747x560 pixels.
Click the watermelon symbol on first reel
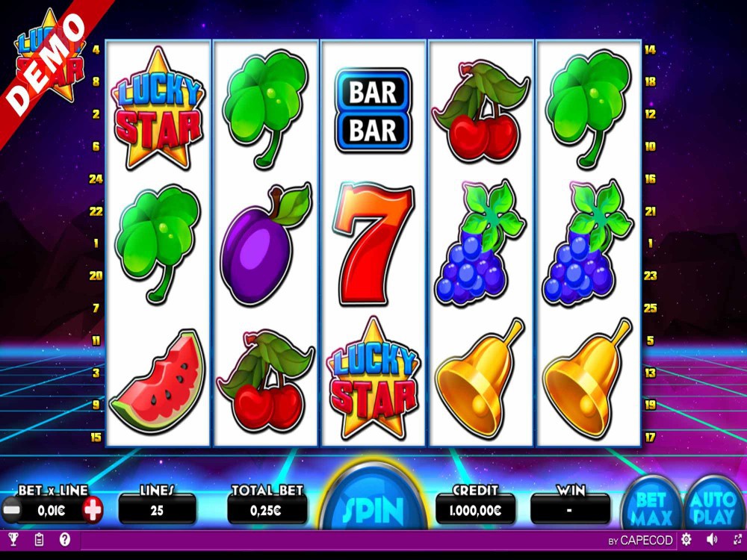(x=158, y=381)
